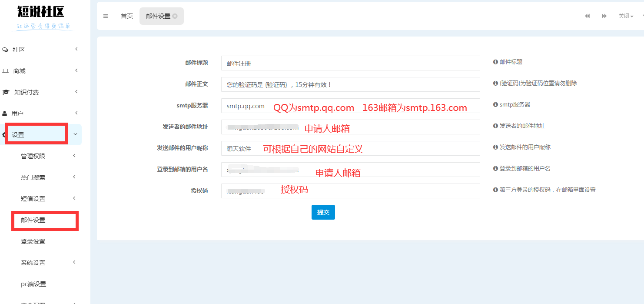Click the 知识付费 graduation cap icon
This screenshot has height=304, width=644.
6,92
